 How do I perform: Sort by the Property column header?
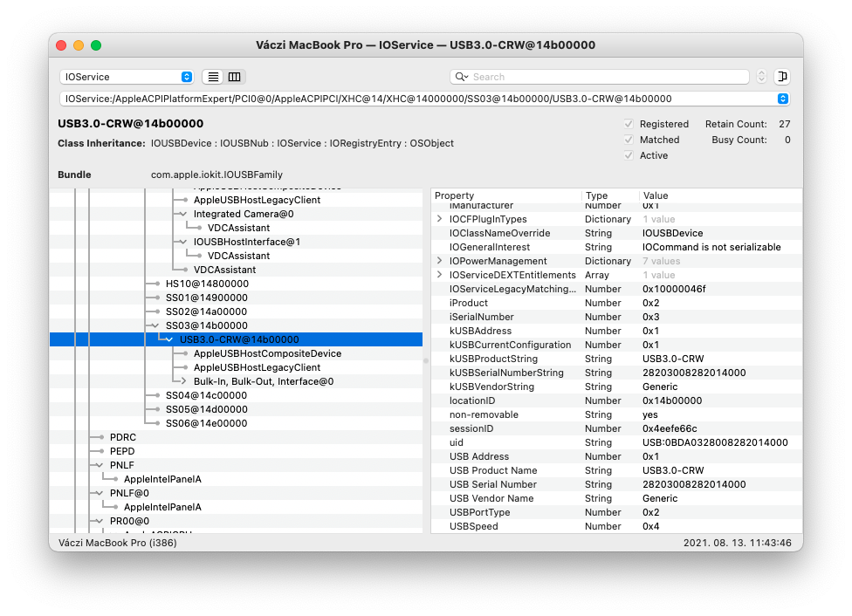pyautogui.click(x=506, y=195)
